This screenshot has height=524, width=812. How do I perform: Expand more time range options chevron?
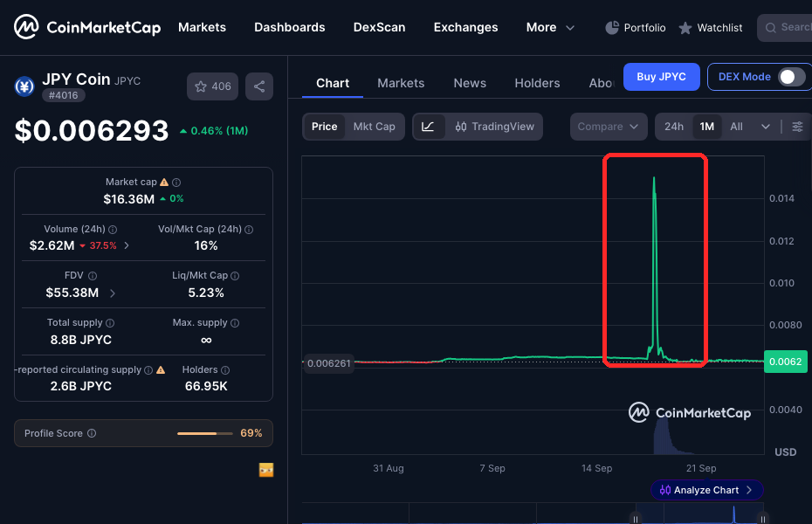766,127
